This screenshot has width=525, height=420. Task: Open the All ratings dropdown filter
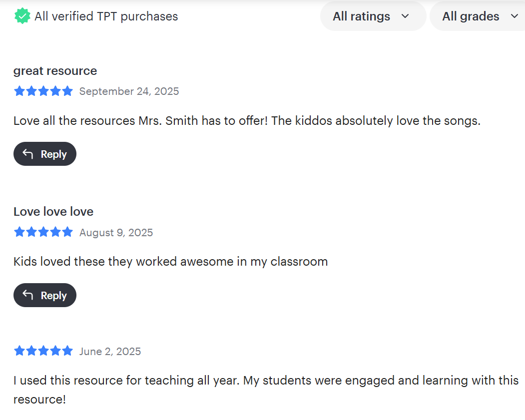click(373, 16)
